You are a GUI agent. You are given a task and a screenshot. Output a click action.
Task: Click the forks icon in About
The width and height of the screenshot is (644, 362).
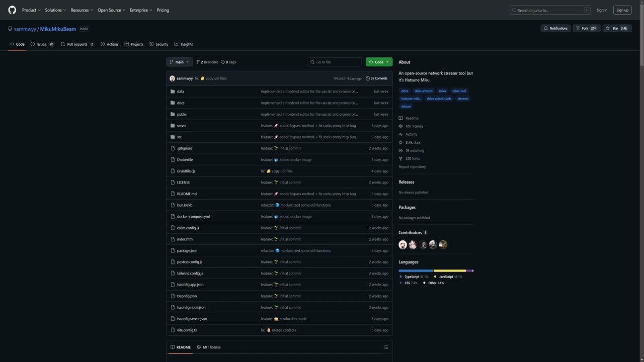[401, 158]
